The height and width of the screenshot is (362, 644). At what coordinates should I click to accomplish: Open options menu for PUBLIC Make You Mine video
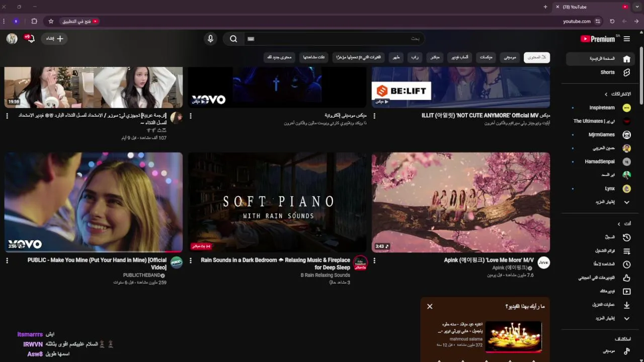tap(7, 260)
